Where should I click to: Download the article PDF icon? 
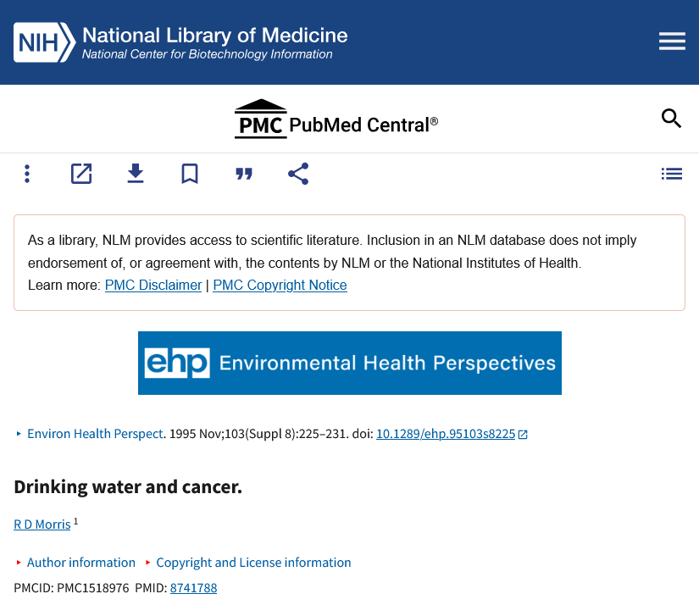coord(136,174)
